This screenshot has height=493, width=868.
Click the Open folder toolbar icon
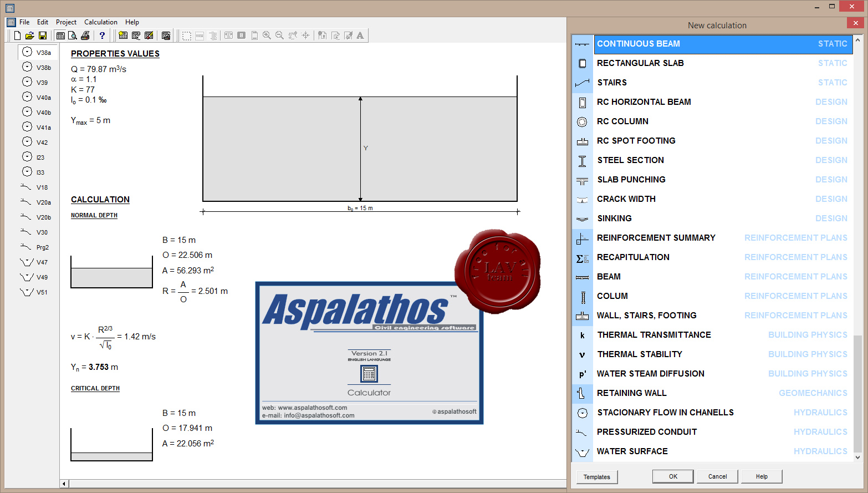30,35
